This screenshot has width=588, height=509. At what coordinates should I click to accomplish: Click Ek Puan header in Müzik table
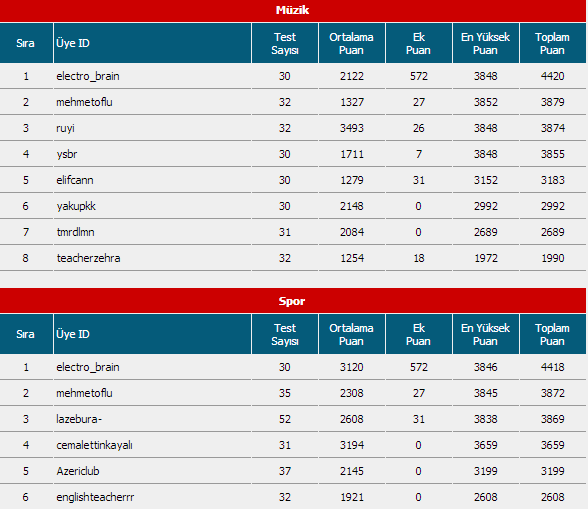pyautogui.click(x=418, y=43)
